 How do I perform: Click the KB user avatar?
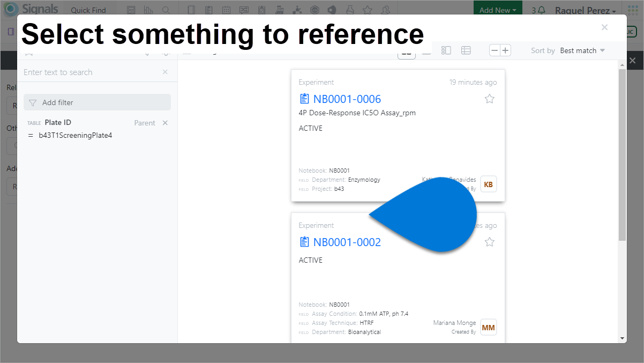pyautogui.click(x=489, y=184)
